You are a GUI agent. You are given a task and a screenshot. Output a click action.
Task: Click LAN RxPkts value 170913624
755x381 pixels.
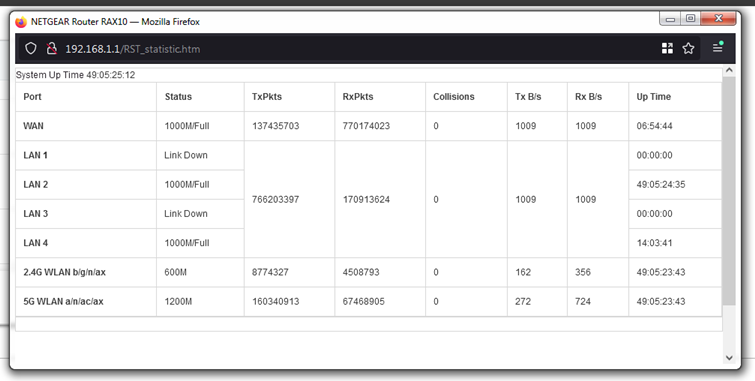click(366, 199)
